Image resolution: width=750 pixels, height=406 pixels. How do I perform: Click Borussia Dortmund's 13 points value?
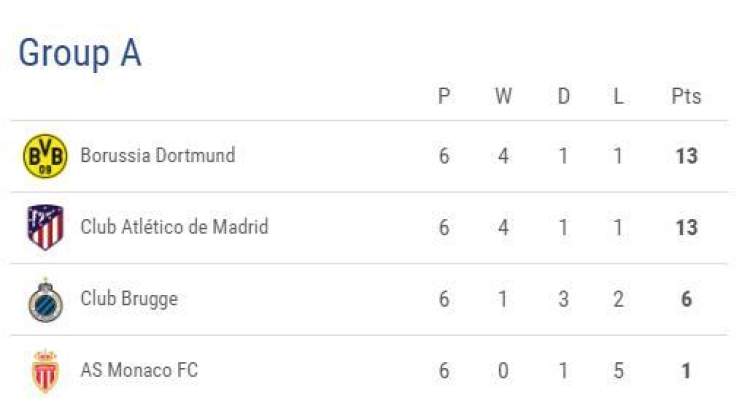686,157
